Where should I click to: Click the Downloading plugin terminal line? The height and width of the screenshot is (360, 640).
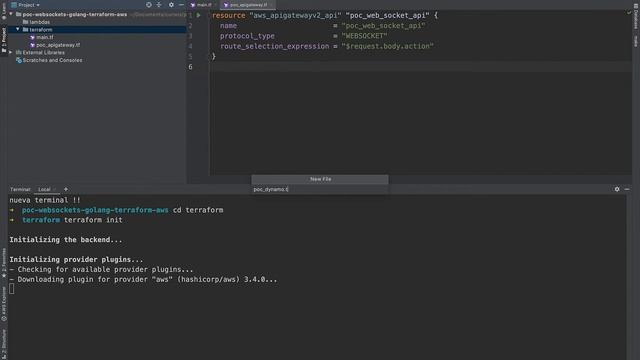coord(143,280)
